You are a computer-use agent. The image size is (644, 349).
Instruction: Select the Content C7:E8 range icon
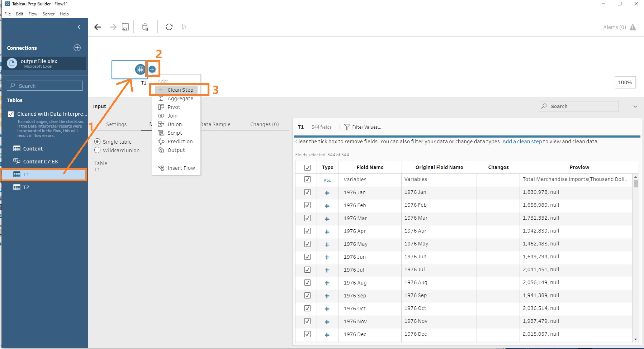point(17,161)
